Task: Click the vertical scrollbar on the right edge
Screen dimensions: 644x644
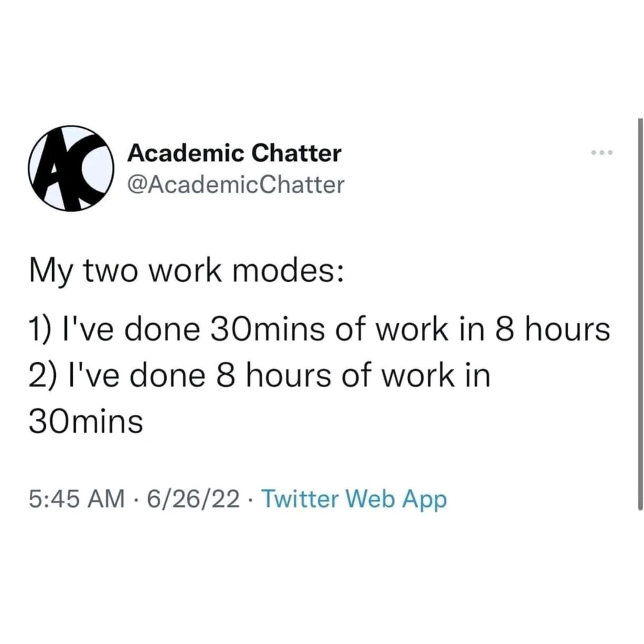Action: [x=639, y=309]
